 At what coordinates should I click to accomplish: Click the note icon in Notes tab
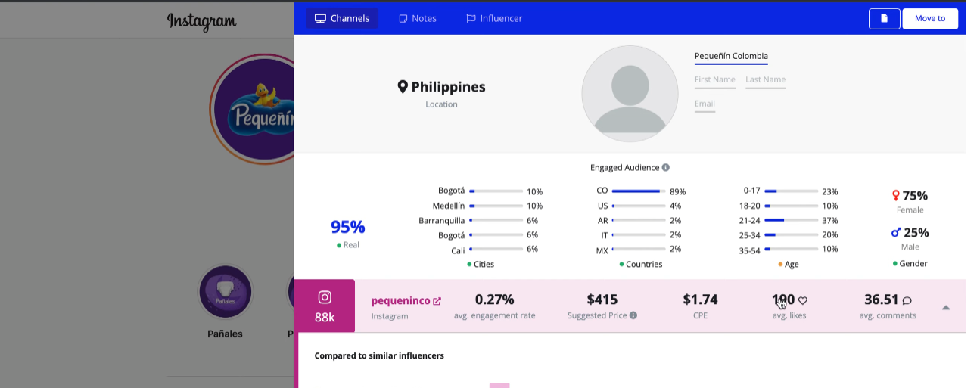[403, 18]
